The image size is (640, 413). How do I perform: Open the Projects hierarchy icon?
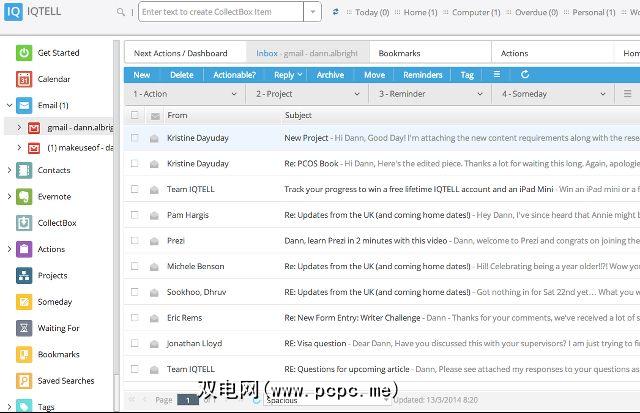(x=24, y=275)
